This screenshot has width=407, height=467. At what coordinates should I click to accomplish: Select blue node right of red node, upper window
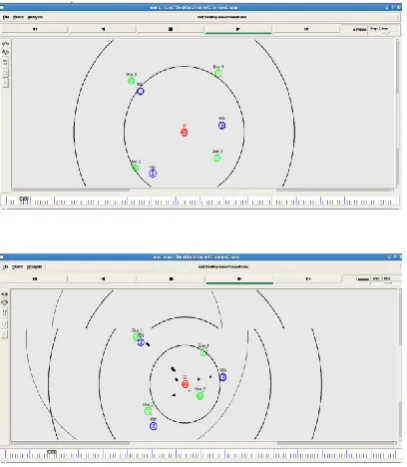[x=222, y=126]
